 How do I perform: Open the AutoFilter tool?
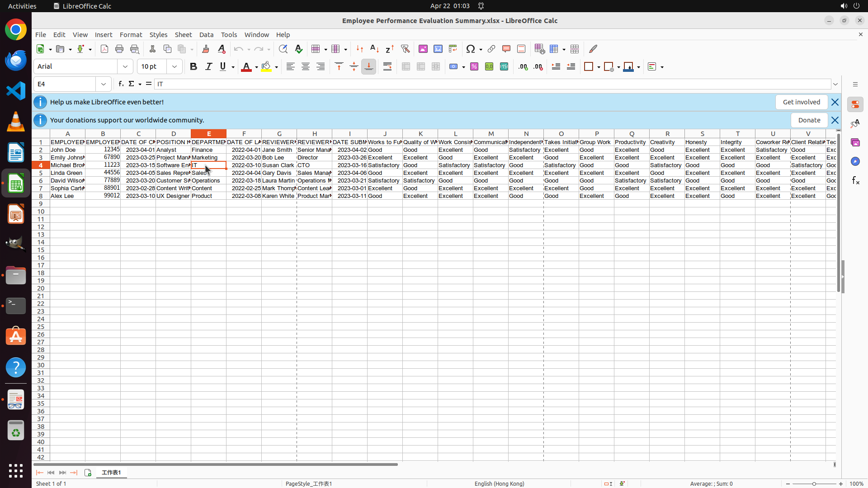[x=405, y=49]
